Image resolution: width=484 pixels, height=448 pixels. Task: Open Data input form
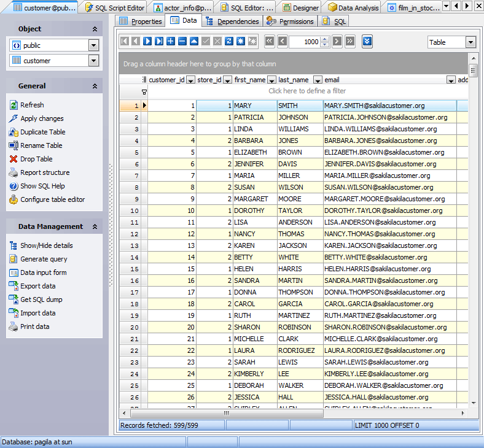[44, 273]
